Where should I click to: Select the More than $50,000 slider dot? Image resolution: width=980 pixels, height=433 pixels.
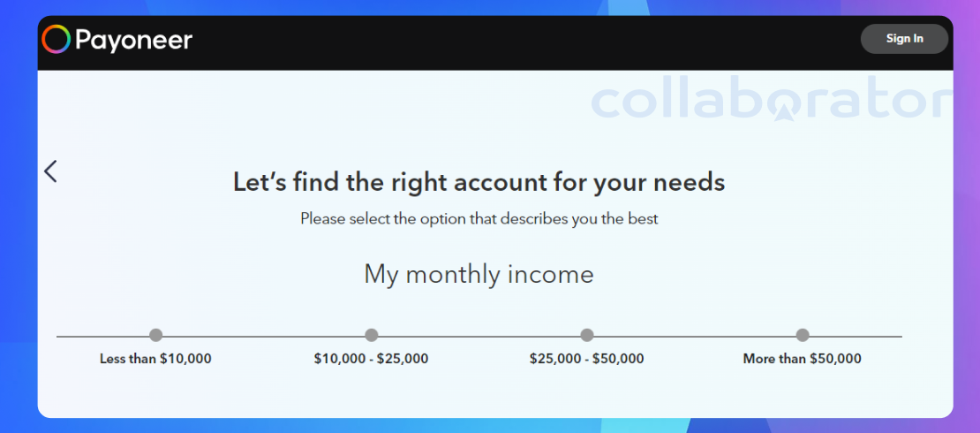(x=803, y=336)
